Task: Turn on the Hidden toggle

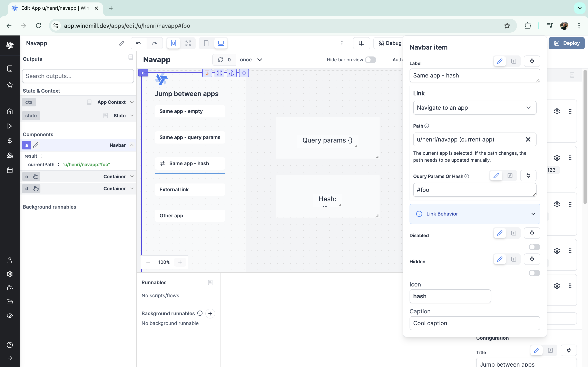Action: (x=534, y=273)
